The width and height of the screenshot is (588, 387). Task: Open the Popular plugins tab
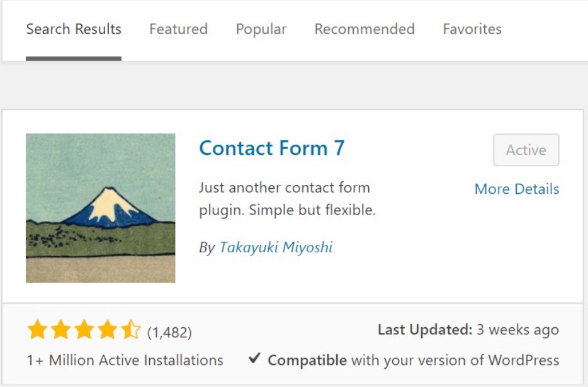point(261,29)
